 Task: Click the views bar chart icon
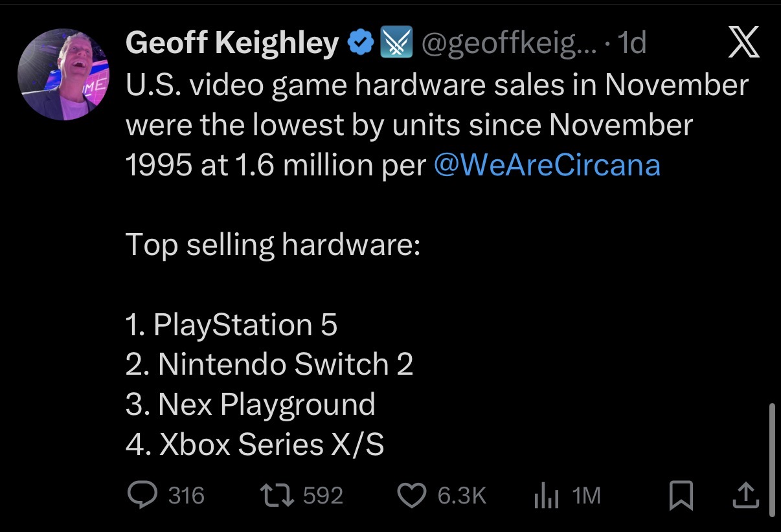tap(545, 496)
